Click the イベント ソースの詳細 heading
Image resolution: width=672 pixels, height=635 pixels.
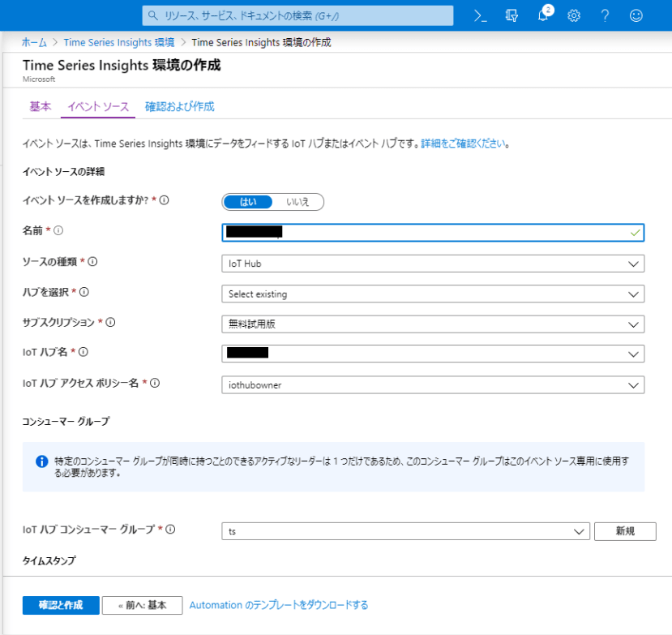tap(63, 171)
